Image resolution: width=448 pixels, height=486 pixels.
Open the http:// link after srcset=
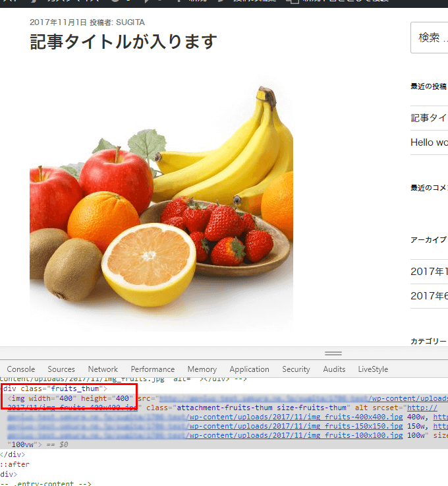pyautogui.click(x=422, y=408)
